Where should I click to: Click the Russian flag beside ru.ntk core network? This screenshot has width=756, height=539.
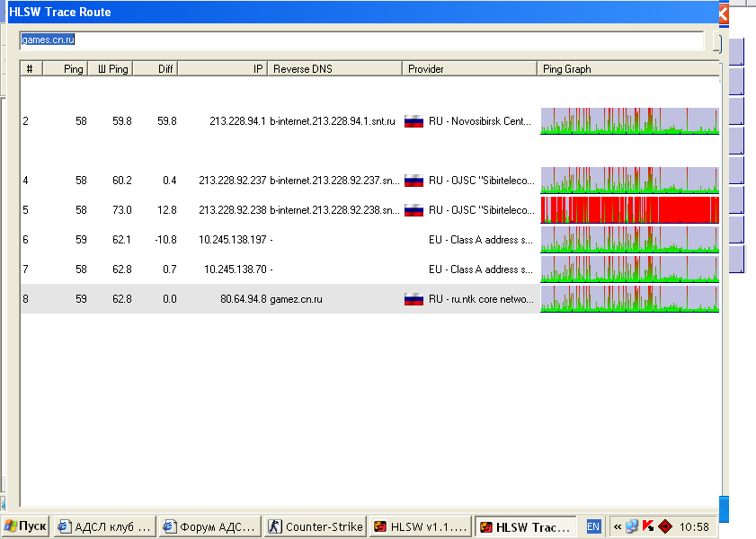[414, 299]
